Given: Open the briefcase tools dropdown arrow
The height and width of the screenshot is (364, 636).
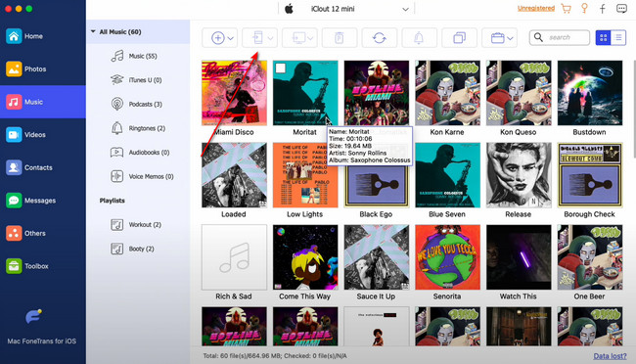Looking at the screenshot, I should click(510, 38).
